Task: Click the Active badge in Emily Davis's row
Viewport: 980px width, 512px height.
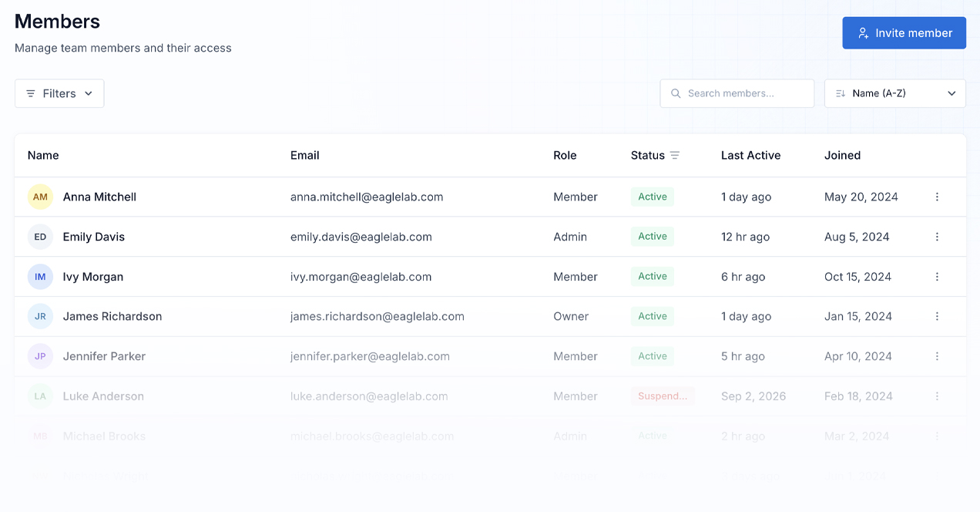Action: pos(653,237)
